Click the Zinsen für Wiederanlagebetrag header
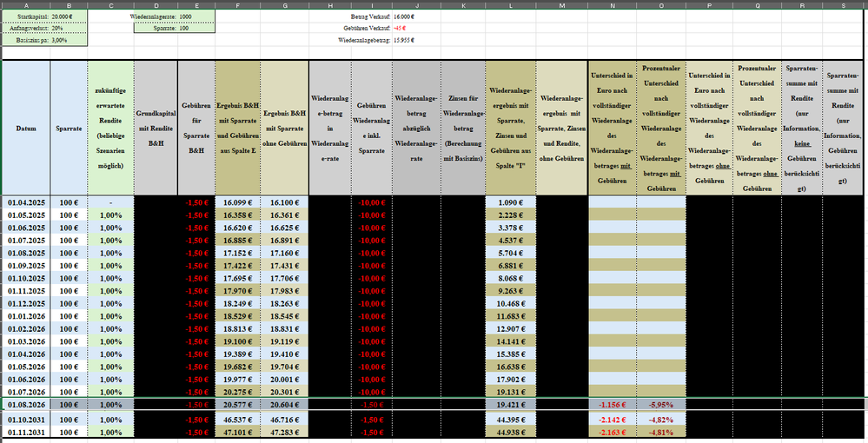 coord(463,128)
